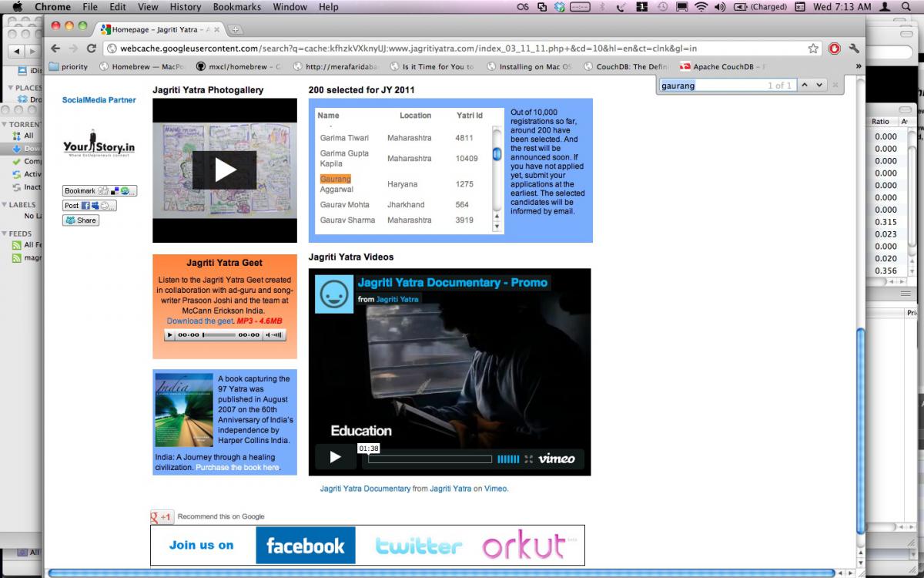Open a new tab with the plus button
The image size is (924, 578).
pos(235,29)
